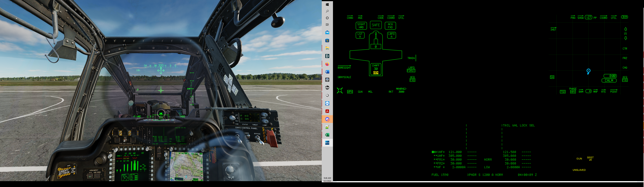The width and height of the screenshot is (644, 187).
Task: Open Microsoft Store from the taskbar
Action: [x=327, y=40]
